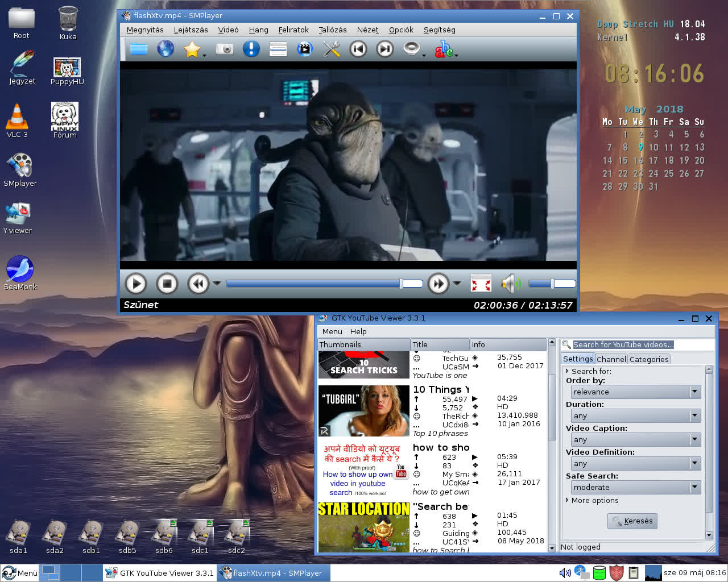This screenshot has height=582, width=728.
Task: Open file folder icon in SMPlayer toolbar
Action: pos(138,49)
